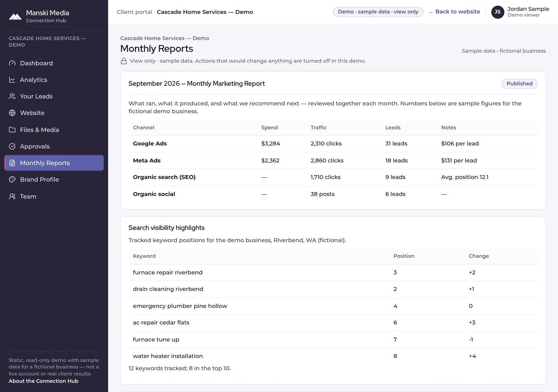The image size is (558, 392).
Task: Click the JS user avatar
Action: click(x=497, y=12)
